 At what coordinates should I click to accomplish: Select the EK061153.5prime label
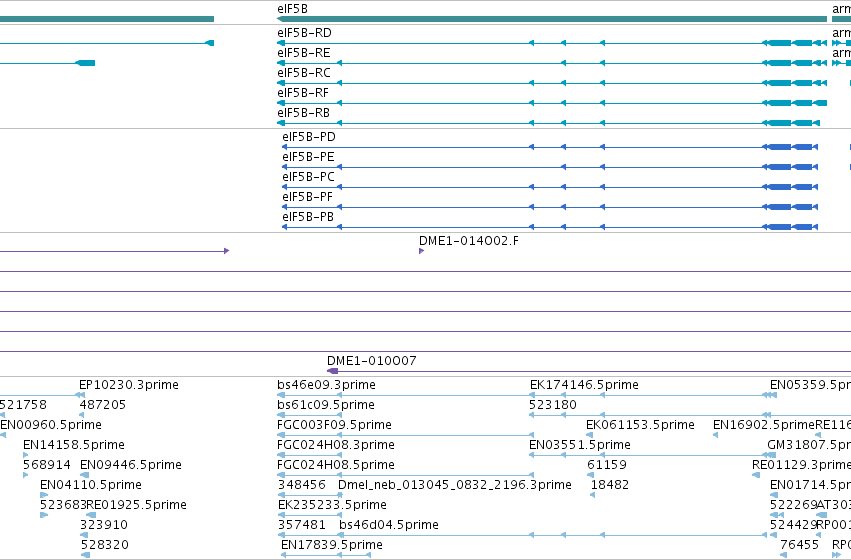coord(640,425)
